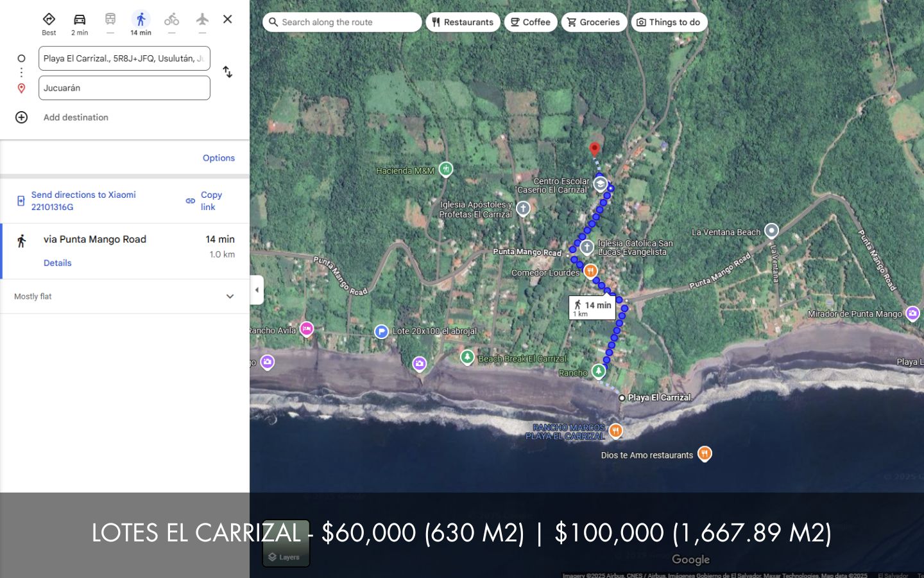The image size is (924, 578).
Task: Copy the directions link
Action: pyautogui.click(x=204, y=201)
